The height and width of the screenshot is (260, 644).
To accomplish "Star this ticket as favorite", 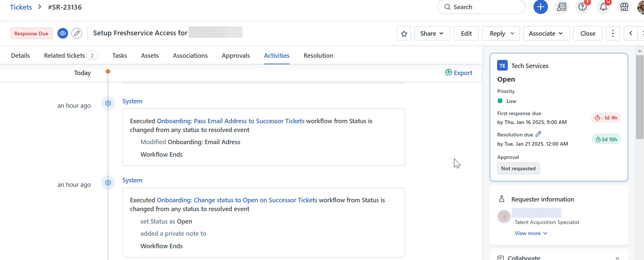I will click(x=404, y=33).
